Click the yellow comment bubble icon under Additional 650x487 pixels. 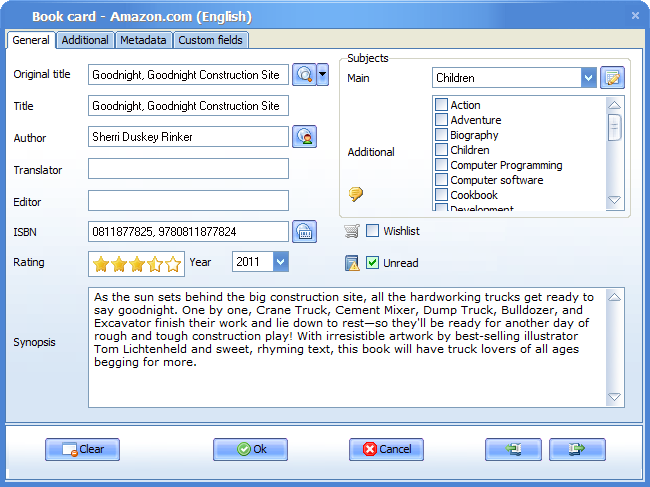tap(355, 194)
